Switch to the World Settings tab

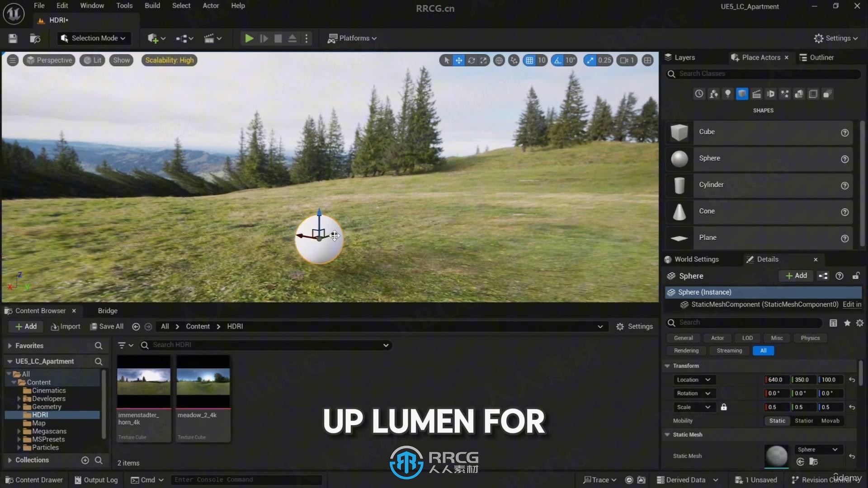(x=692, y=259)
